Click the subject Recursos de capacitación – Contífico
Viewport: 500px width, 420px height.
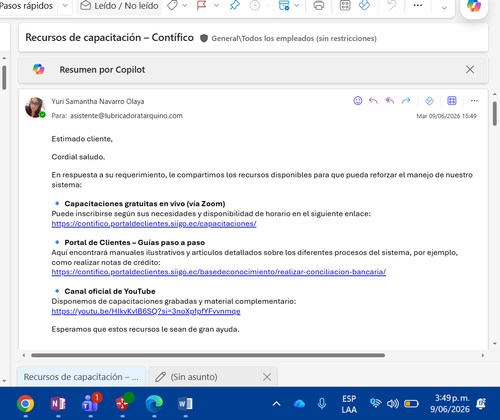click(109, 37)
